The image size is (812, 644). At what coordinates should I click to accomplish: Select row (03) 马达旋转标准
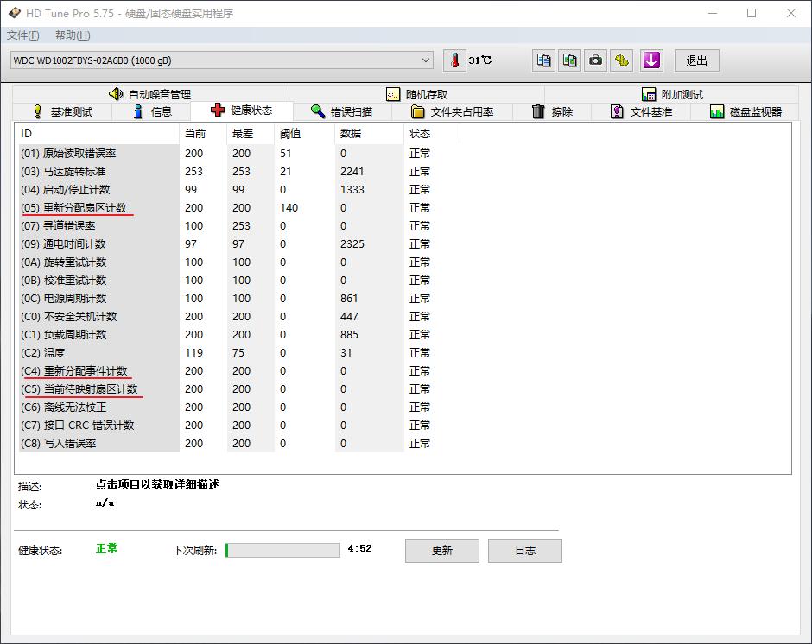point(239,171)
